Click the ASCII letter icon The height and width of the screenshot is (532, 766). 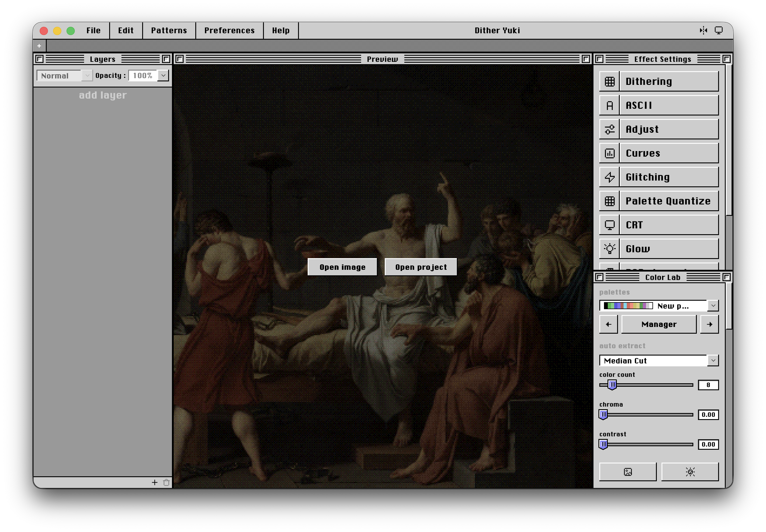(x=610, y=105)
